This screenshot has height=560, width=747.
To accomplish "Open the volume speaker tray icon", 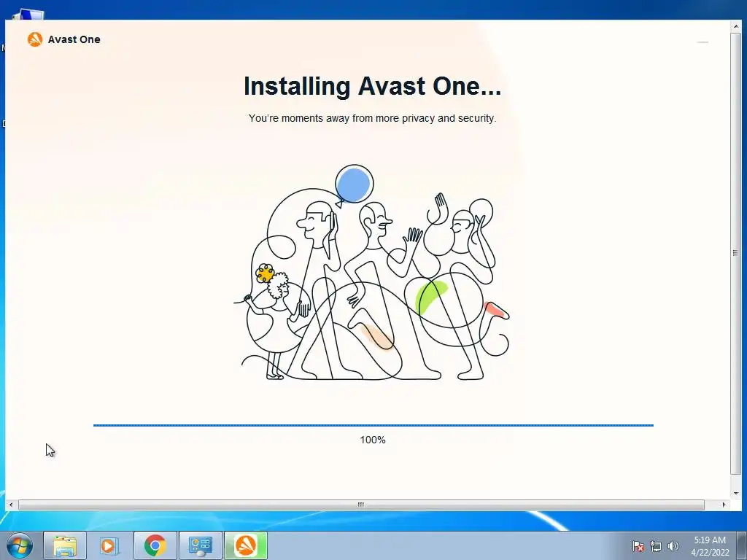I will click(673, 546).
